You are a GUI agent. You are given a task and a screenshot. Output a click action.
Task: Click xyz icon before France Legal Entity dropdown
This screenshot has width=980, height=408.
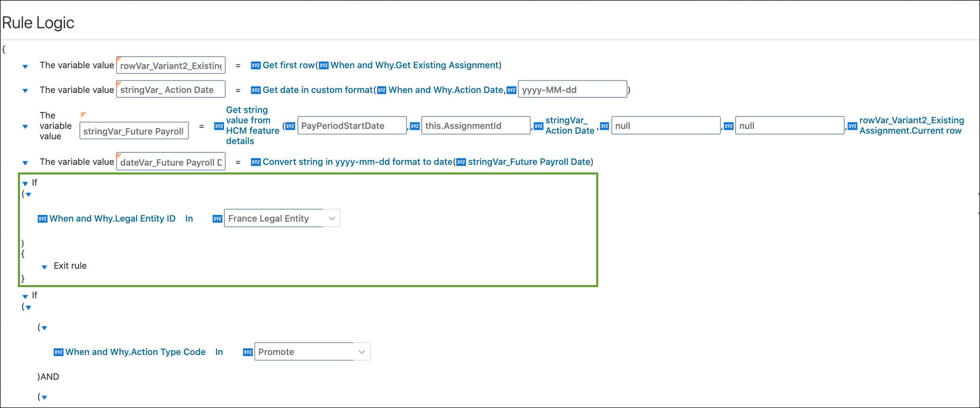tap(217, 219)
